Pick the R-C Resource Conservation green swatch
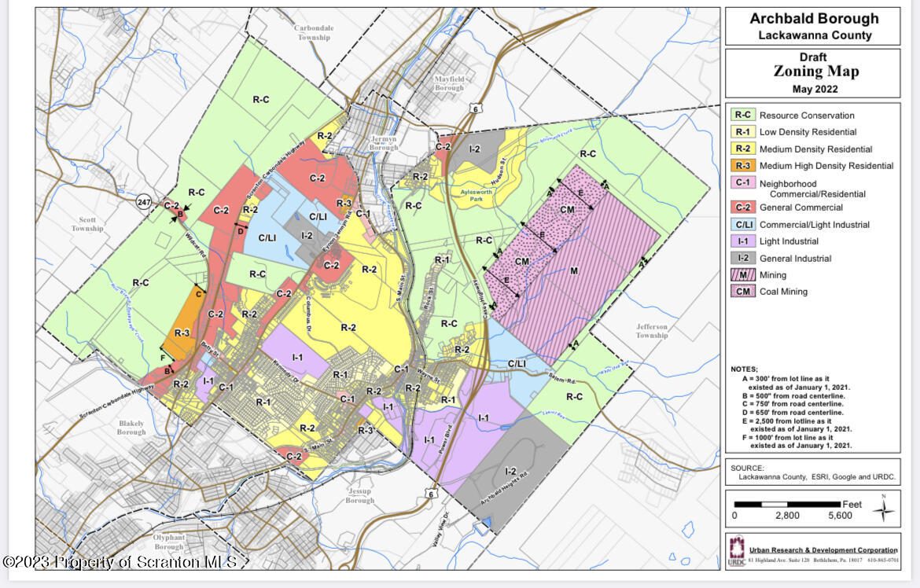This screenshot has width=920, height=588. (x=742, y=116)
